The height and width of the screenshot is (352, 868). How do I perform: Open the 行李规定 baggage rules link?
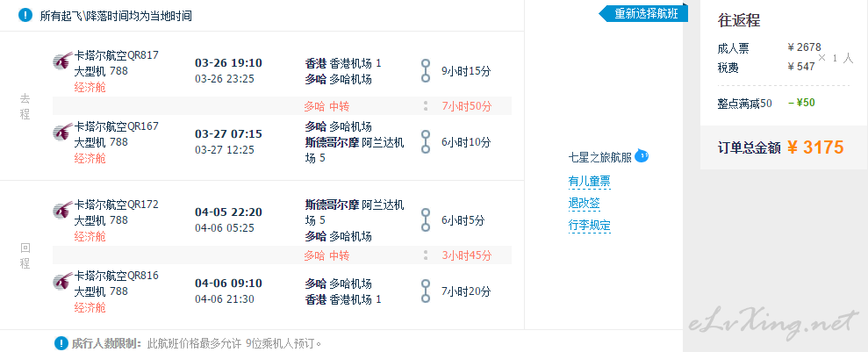(590, 226)
